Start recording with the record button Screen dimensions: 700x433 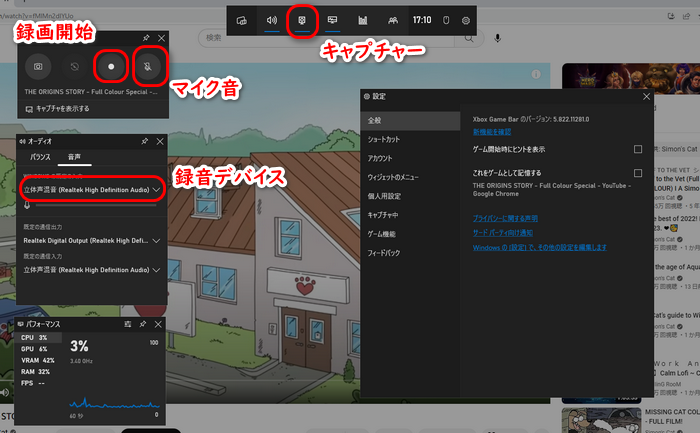click(111, 65)
